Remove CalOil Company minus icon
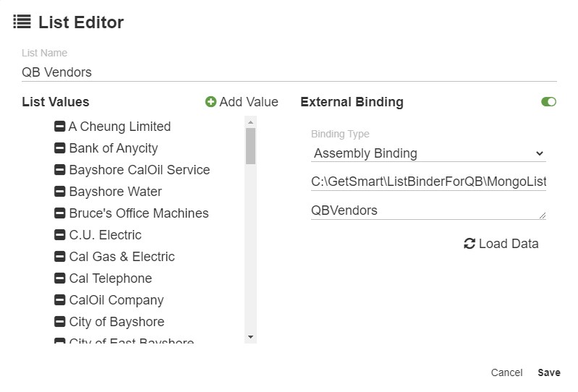 [x=60, y=300]
